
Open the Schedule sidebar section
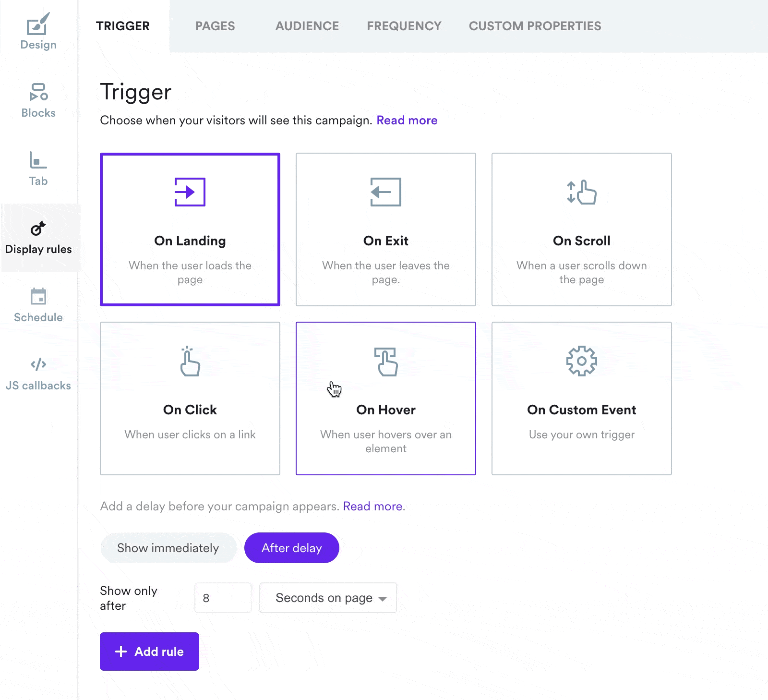38,305
